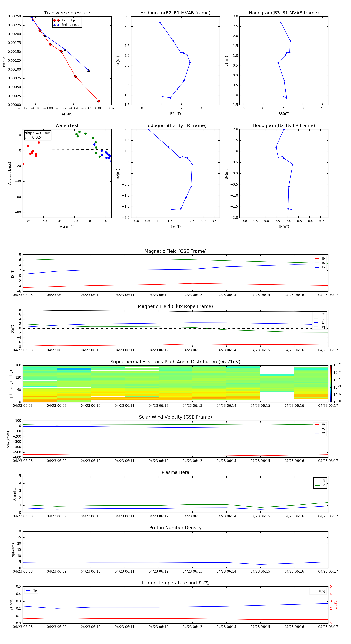The image size is (351, 644).
Task: Click the 'B3(nT)' x-axis label
Action: click(284, 114)
